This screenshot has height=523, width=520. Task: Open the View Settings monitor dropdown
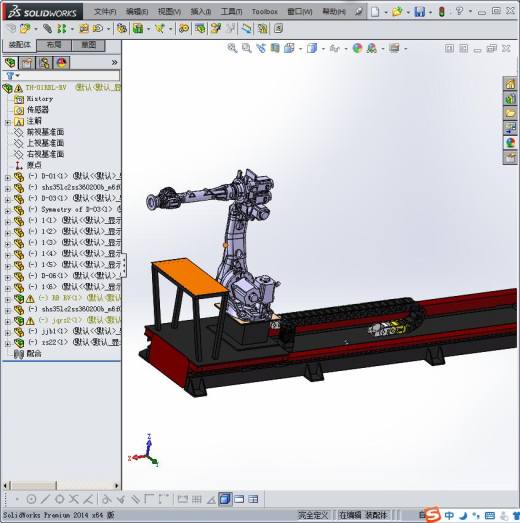tap(406, 49)
